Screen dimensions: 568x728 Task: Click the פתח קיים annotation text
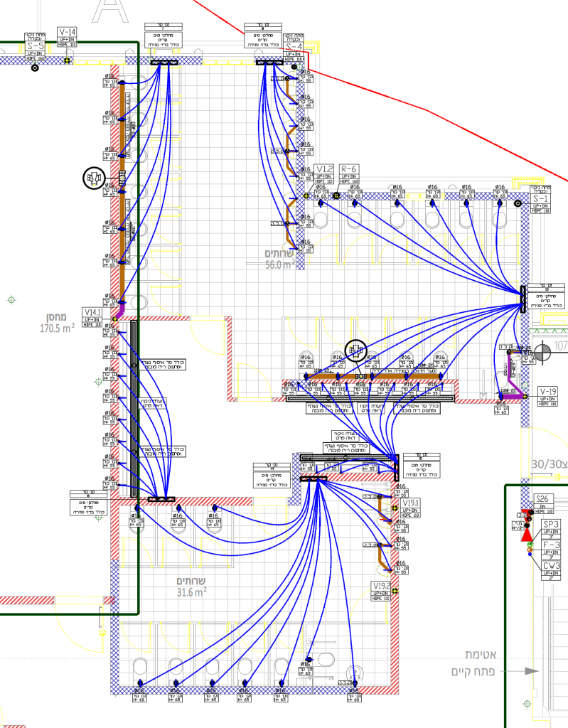[473, 671]
